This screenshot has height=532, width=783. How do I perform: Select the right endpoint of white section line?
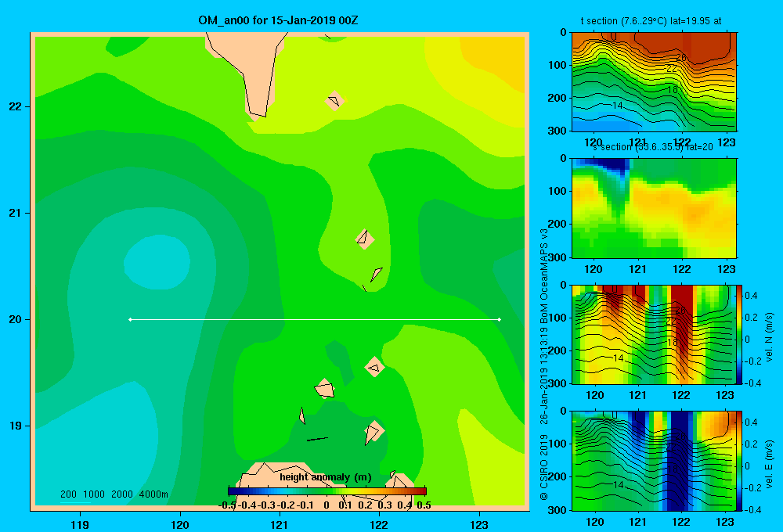click(x=500, y=319)
